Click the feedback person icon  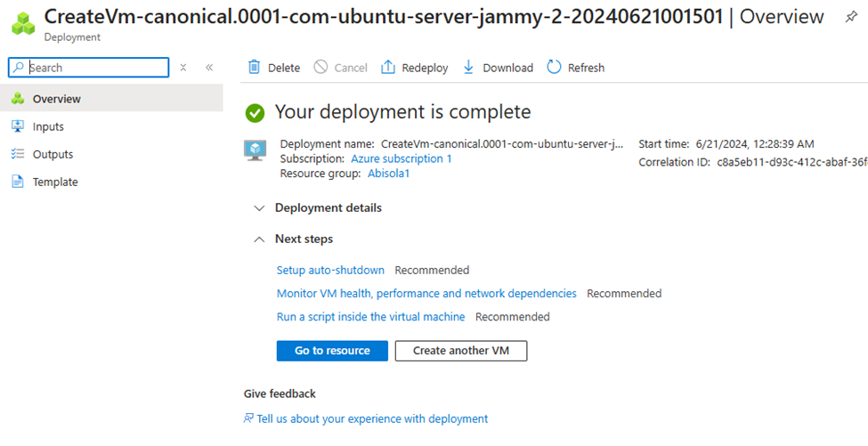click(248, 418)
